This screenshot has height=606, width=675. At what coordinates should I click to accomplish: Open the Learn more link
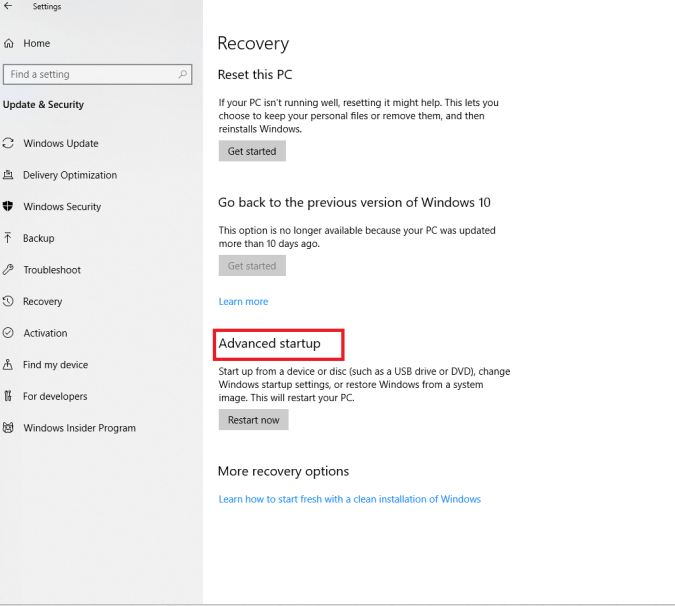pos(243,302)
